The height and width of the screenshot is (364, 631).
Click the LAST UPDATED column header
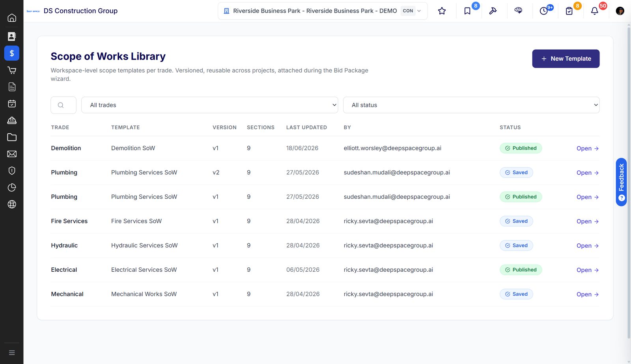(x=306, y=127)
